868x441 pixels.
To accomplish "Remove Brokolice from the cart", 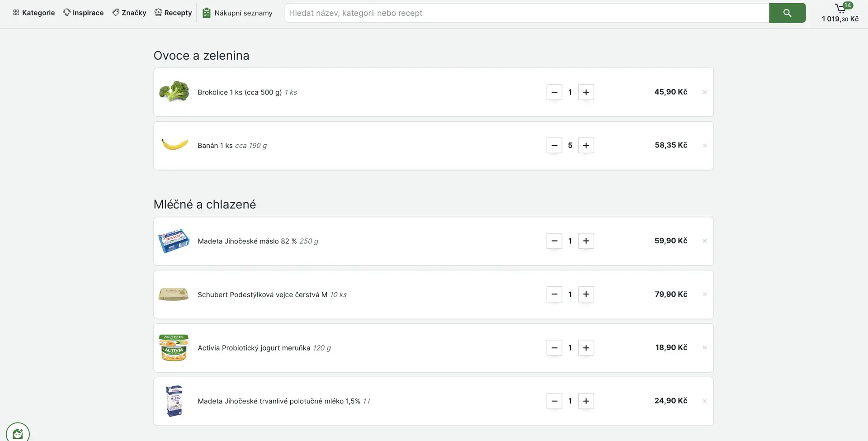I will click(704, 92).
